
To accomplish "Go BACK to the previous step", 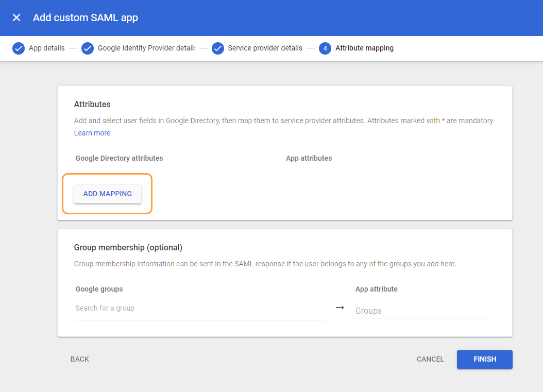I will 79,359.
